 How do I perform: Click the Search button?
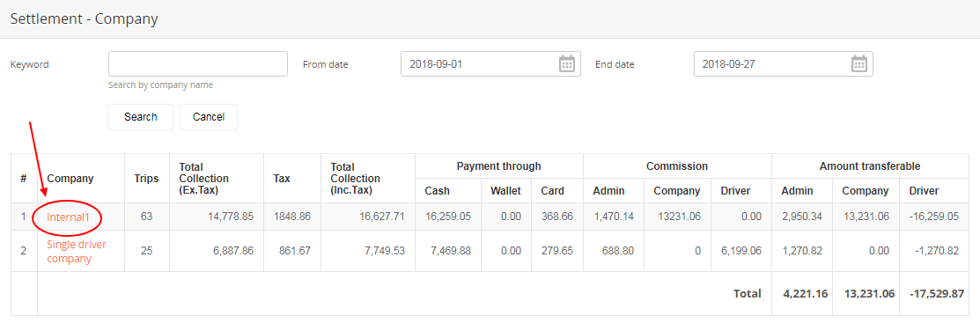coord(141,117)
